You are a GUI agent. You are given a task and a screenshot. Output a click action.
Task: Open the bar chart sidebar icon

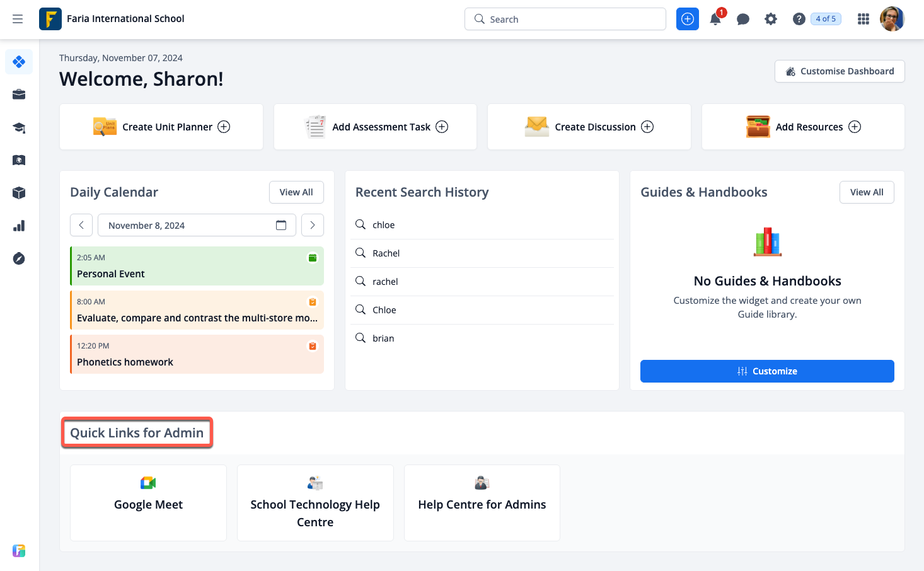tap(19, 226)
